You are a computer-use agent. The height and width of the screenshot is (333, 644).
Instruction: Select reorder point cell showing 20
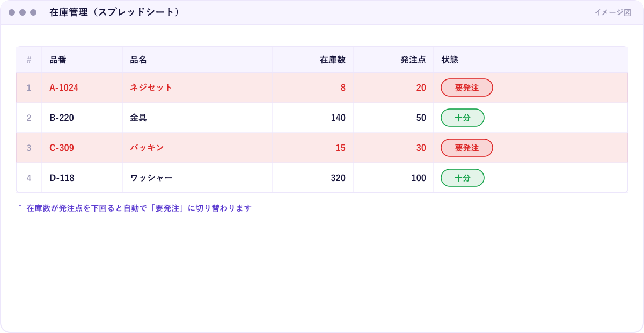click(x=393, y=88)
